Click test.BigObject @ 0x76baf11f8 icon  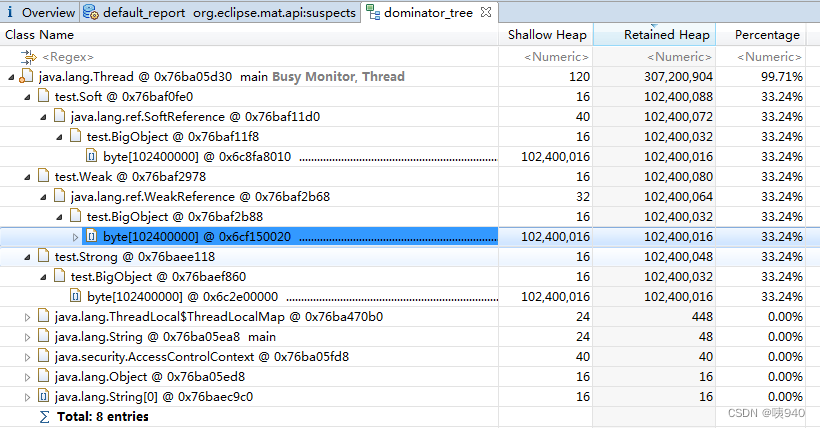75,136
